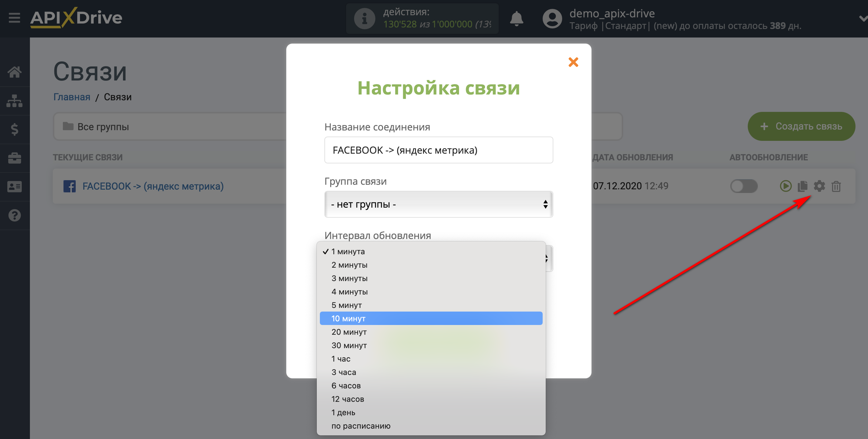Choose 3 часа from interval list
This screenshot has height=439, width=868.
pyautogui.click(x=431, y=372)
